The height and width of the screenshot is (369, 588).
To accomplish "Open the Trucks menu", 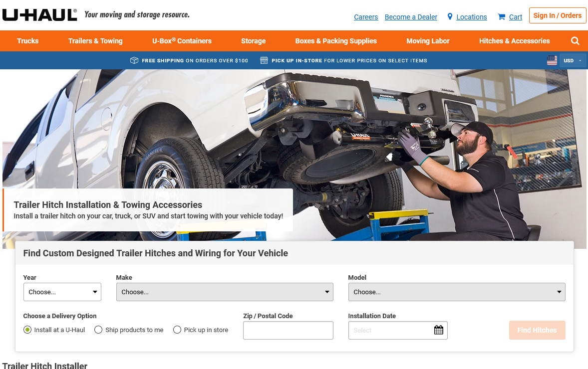I will coord(28,41).
